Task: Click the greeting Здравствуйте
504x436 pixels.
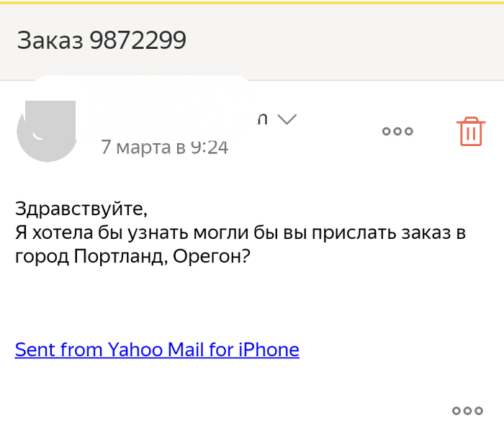Action: pyautogui.click(x=81, y=209)
